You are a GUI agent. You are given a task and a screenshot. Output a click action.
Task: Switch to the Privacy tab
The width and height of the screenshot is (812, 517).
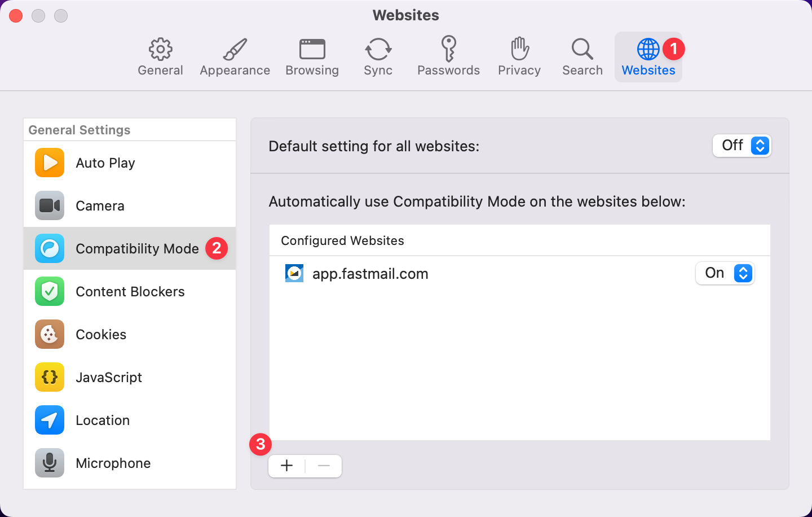pos(519,56)
